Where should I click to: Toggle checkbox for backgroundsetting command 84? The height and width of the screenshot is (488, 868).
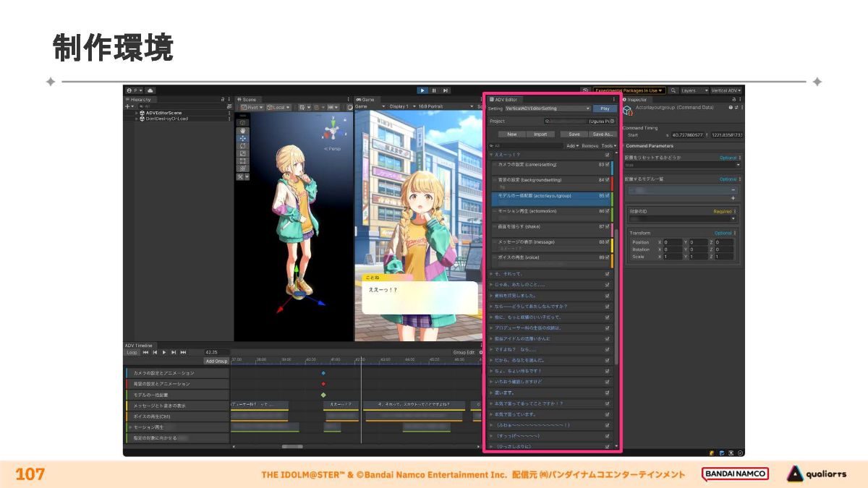pos(607,180)
